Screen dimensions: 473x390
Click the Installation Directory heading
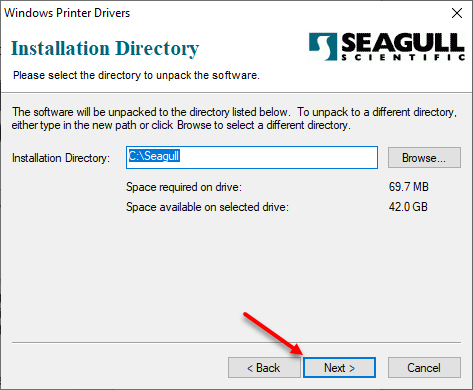105,49
